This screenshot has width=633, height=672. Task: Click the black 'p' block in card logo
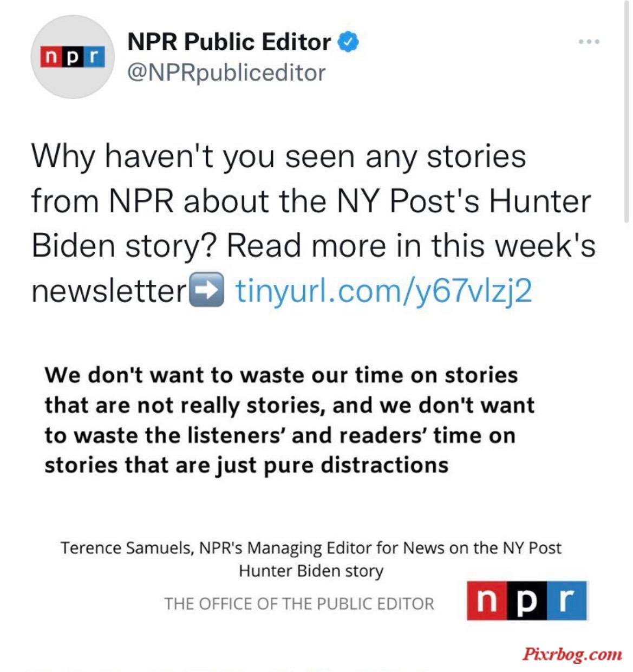click(x=527, y=601)
